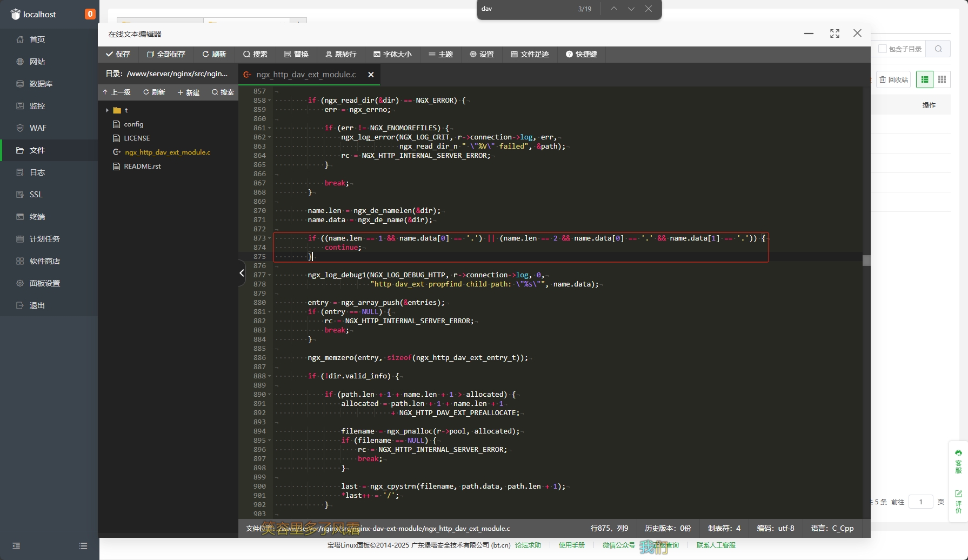Expand the t folder in file tree
Screen dimensions: 968x560
pyautogui.click(x=108, y=110)
